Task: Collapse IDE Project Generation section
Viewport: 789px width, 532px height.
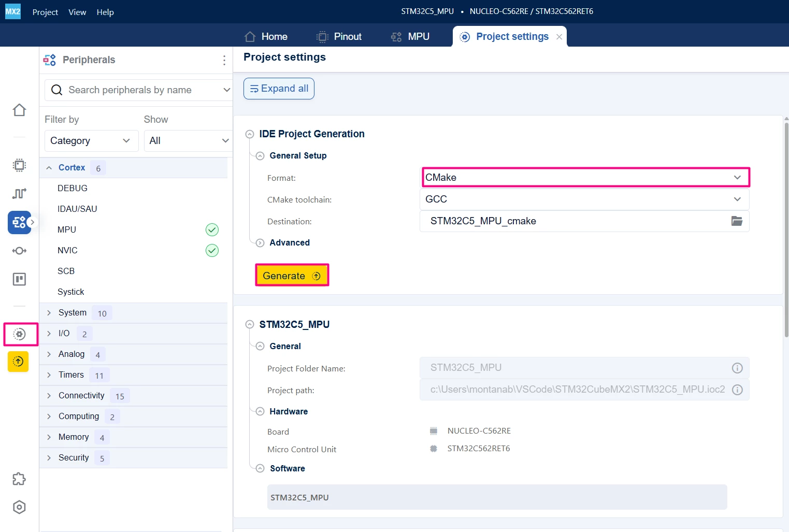Action: [250, 134]
